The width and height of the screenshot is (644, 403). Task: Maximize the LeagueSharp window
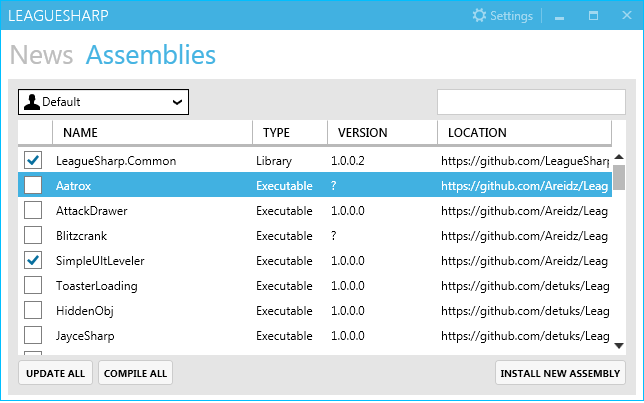point(593,16)
